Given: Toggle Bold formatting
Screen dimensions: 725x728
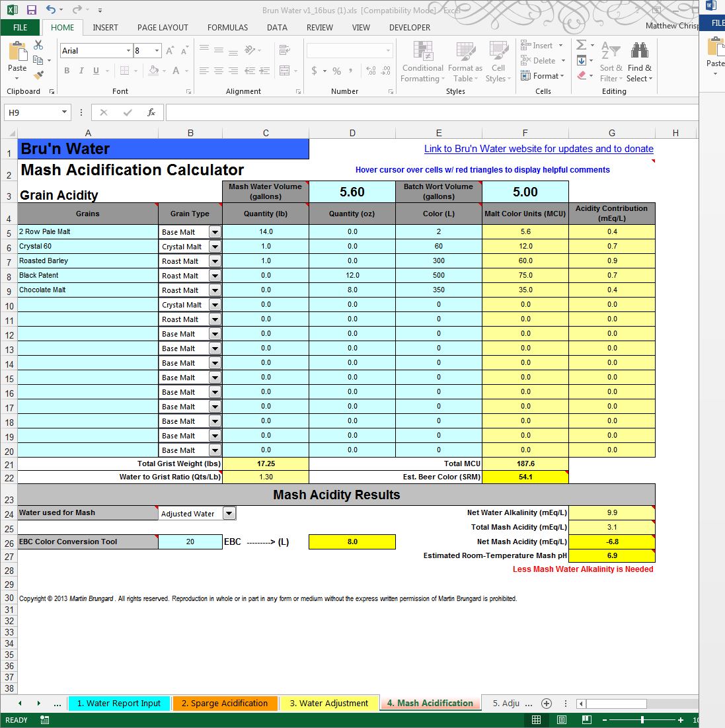Looking at the screenshot, I should [67, 71].
